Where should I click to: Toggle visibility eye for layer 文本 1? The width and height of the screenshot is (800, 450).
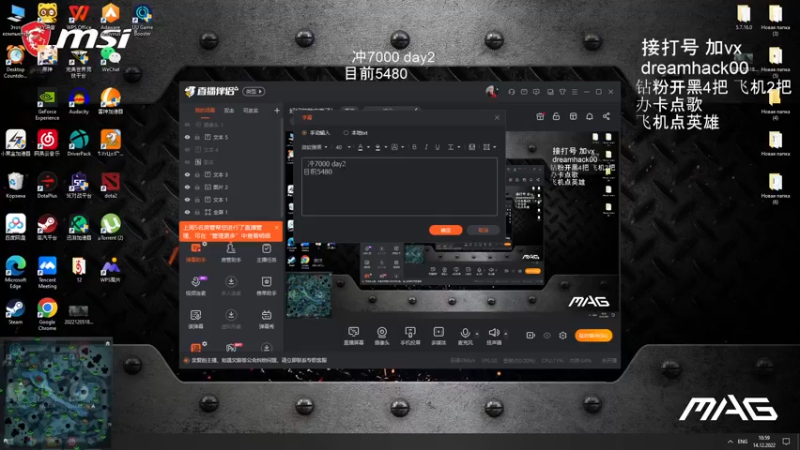point(187,199)
